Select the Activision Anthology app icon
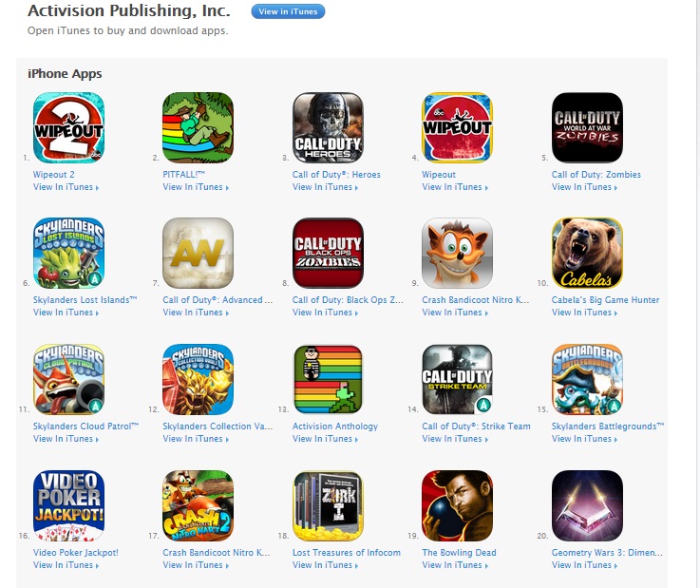The image size is (700, 588). tap(328, 380)
